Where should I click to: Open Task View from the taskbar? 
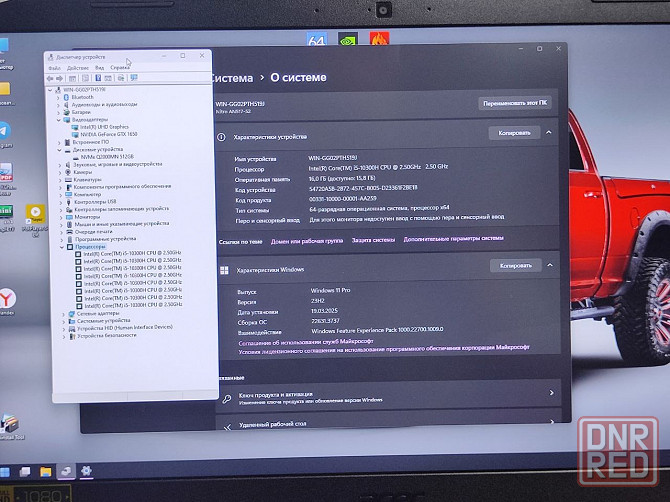pos(25,472)
